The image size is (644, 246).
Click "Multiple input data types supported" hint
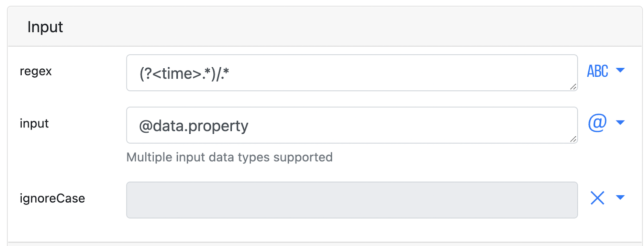[229, 157]
